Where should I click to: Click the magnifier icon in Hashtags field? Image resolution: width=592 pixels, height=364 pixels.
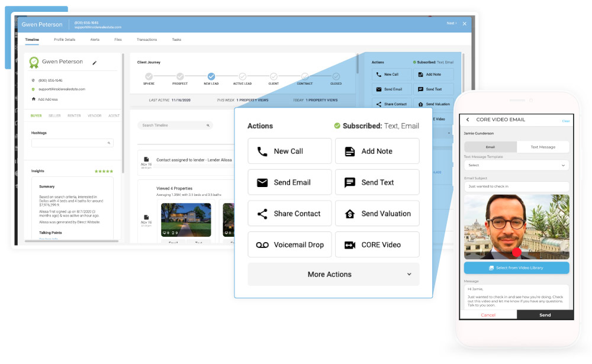(x=109, y=143)
